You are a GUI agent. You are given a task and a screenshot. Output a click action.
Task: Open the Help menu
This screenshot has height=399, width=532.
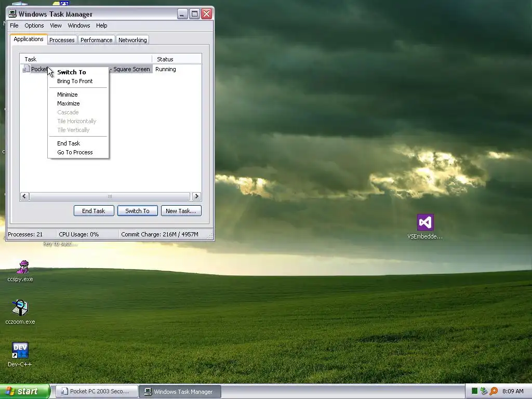(101, 25)
